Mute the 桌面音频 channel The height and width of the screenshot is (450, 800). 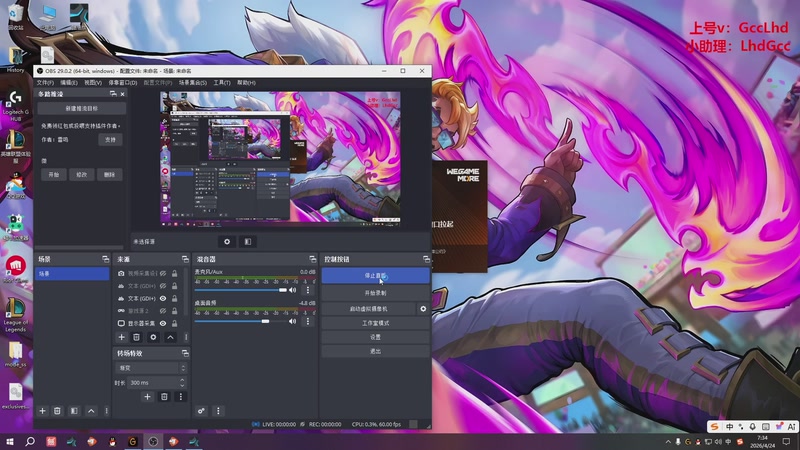click(292, 321)
